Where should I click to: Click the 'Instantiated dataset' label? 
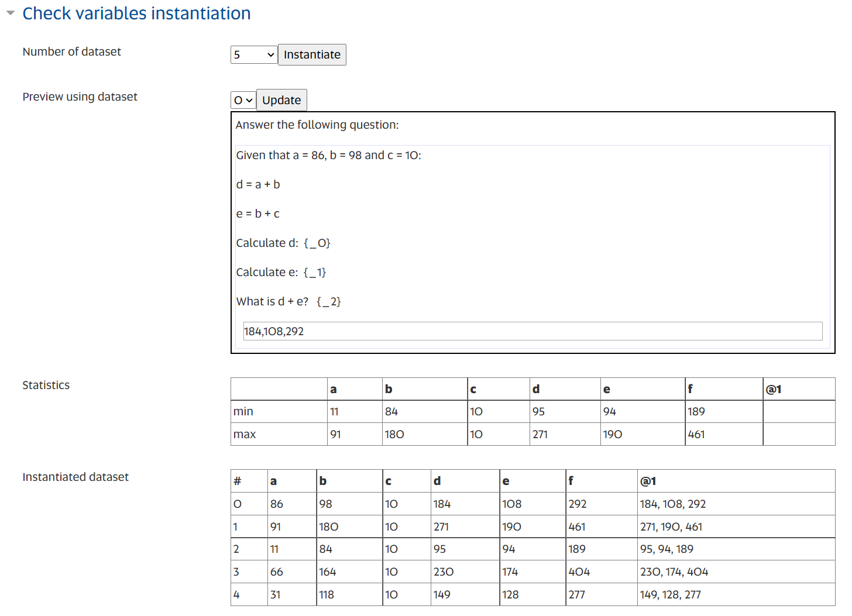[75, 477]
